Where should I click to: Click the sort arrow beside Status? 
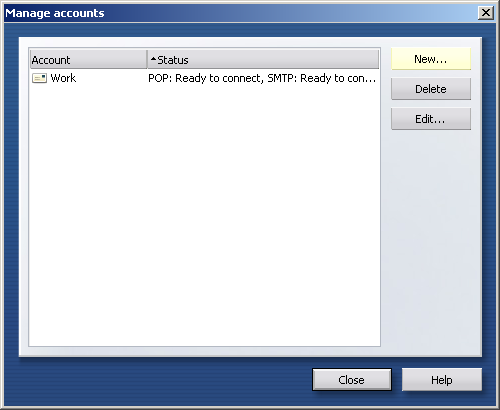(153, 59)
